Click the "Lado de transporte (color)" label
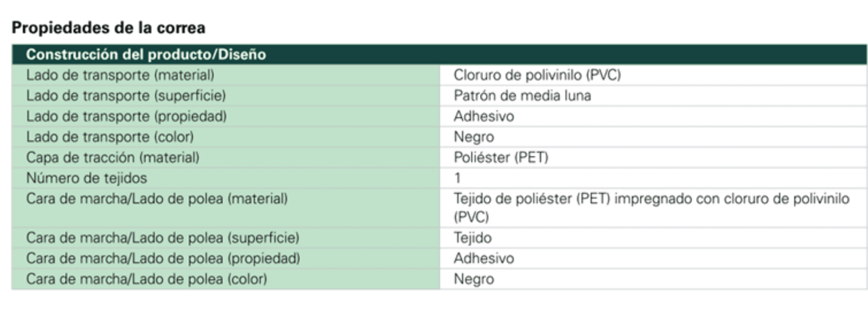Viewport: 868px width, 310px height. click(x=110, y=137)
